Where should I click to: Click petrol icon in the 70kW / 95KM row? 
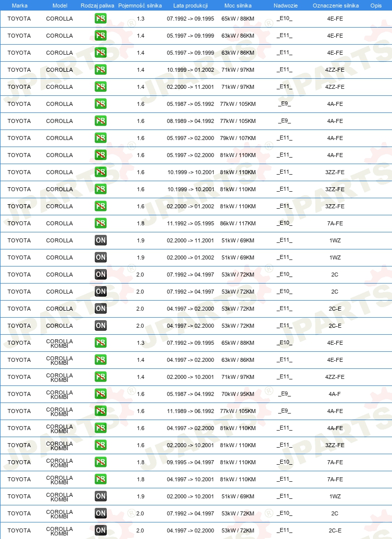[x=101, y=394]
